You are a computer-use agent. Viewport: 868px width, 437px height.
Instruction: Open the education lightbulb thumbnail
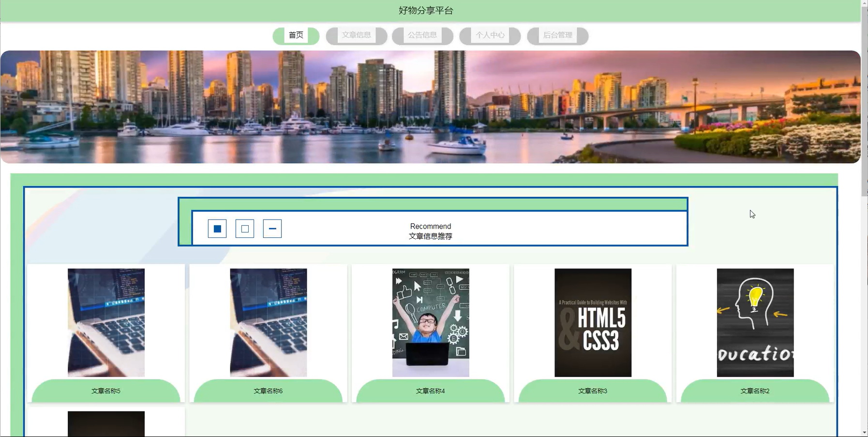755,322
